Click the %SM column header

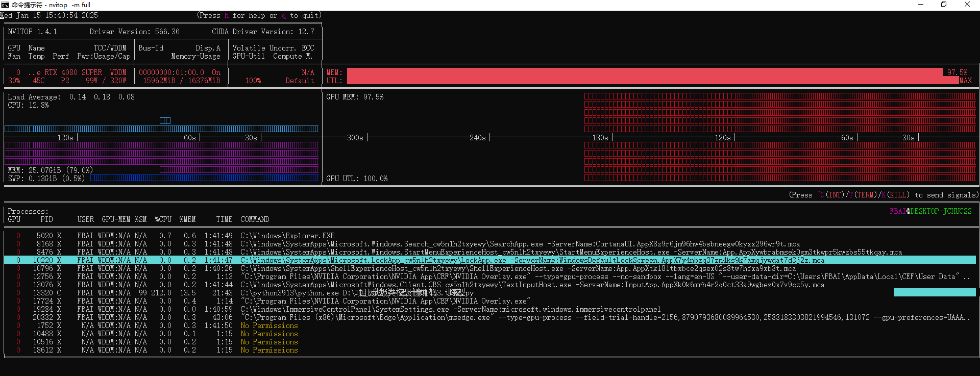(140, 219)
